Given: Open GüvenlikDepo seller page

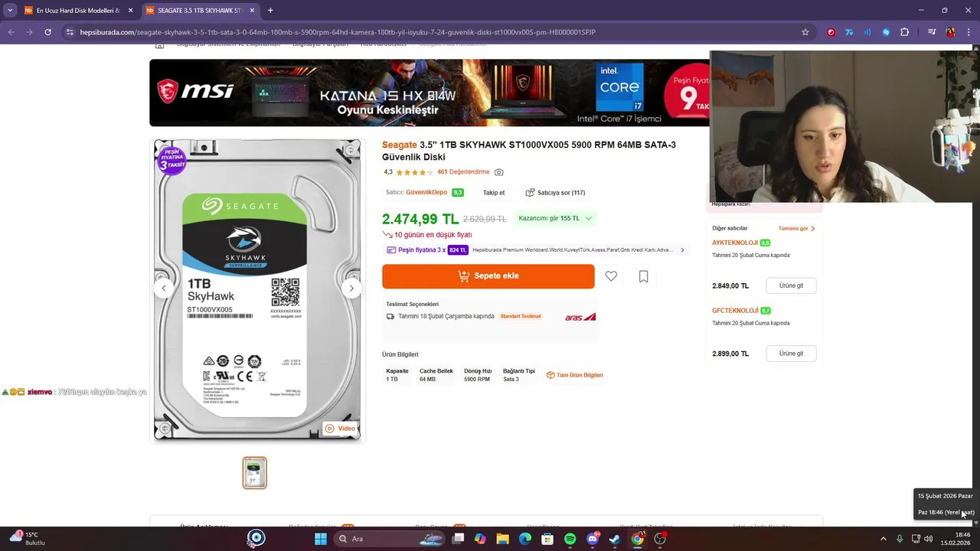Looking at the screenshot, I should pyautogui.click(x=426, y=193).
